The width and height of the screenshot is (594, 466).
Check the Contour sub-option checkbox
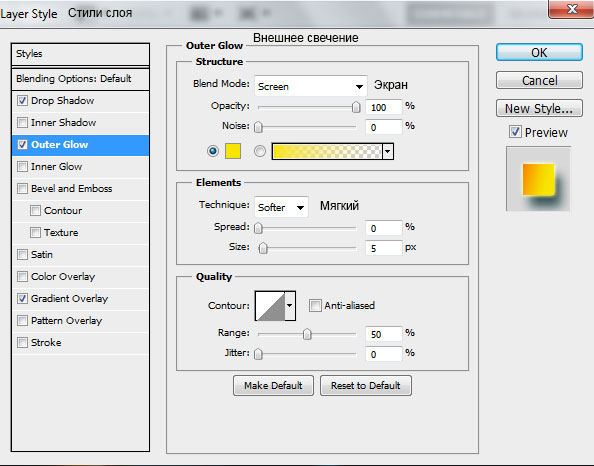pyautogui.click(x=35, y=211)
